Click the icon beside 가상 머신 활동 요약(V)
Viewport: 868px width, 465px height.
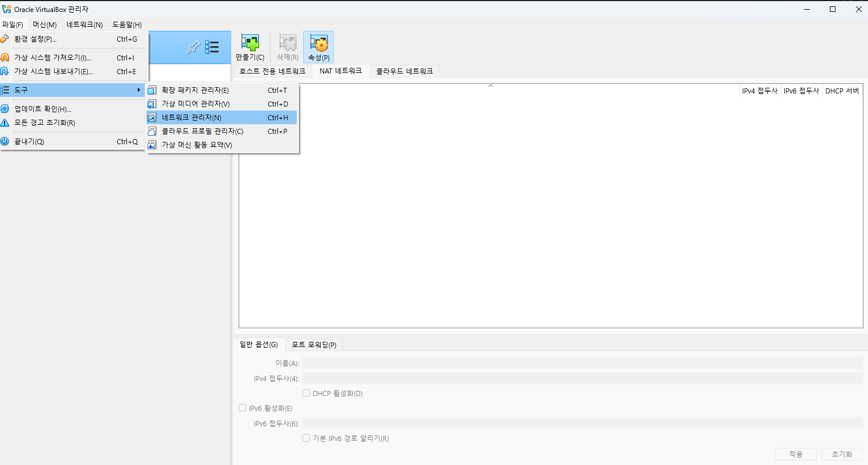click(152, 145)
